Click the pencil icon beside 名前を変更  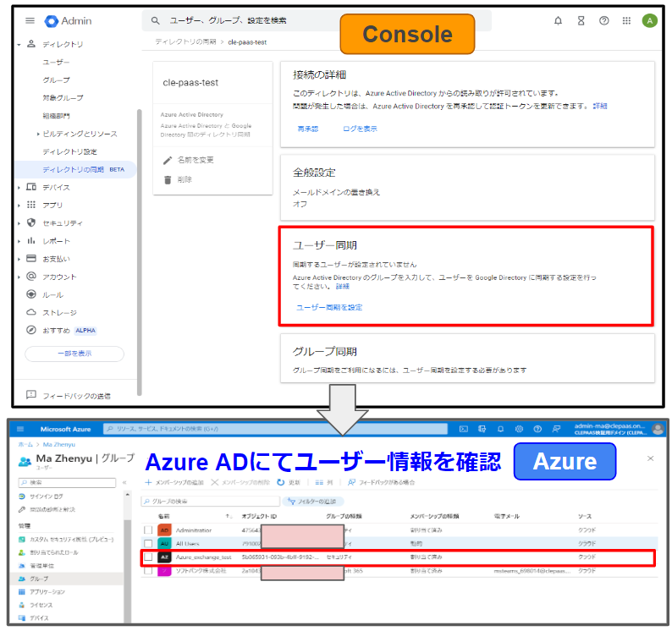pos(168,160)
